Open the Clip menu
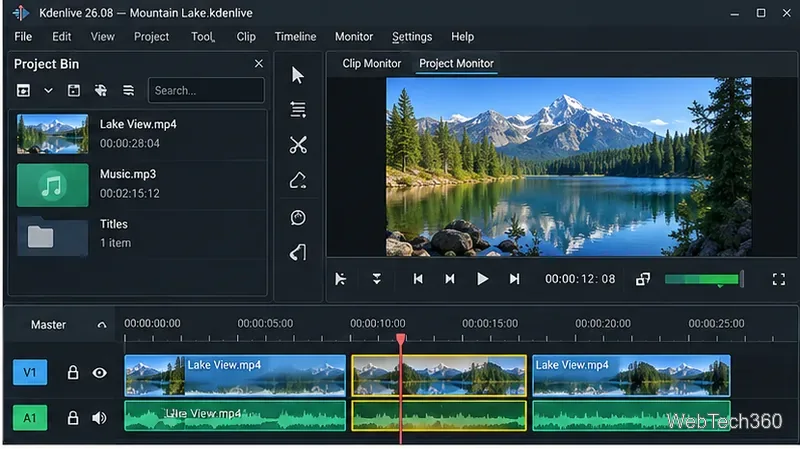 [246, 37]
